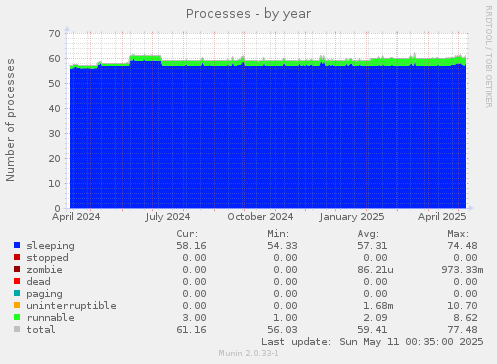Click the orange uninterruptible legend swatch

click(x=17, y=305)
